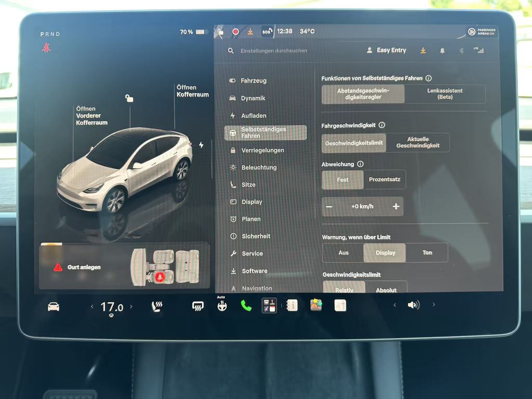Open climate settings via 17.0 temperature
This screenshot has height=399, width=532.
click(x=112, y=308)
